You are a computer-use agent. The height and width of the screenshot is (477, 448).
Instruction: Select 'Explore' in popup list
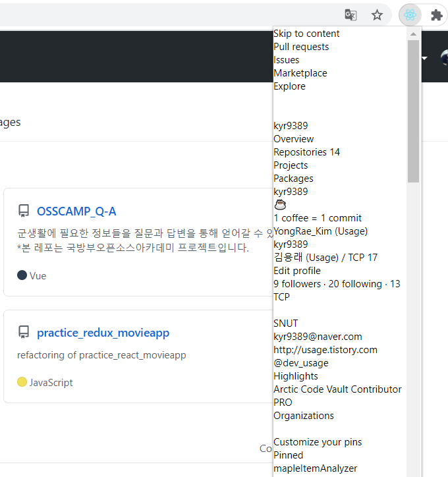289,86
